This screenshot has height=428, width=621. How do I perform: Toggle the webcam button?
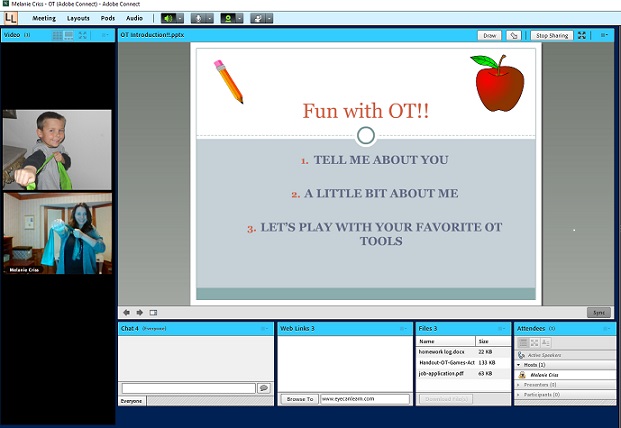coord(228,18)
